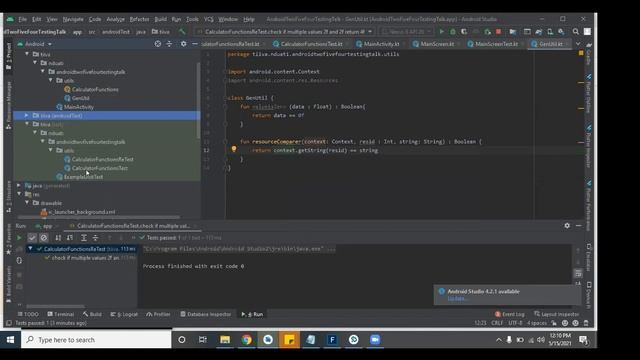The image size is (640, 360).
Task: Open the Database Inspector tool window
Action: [206, 314]
